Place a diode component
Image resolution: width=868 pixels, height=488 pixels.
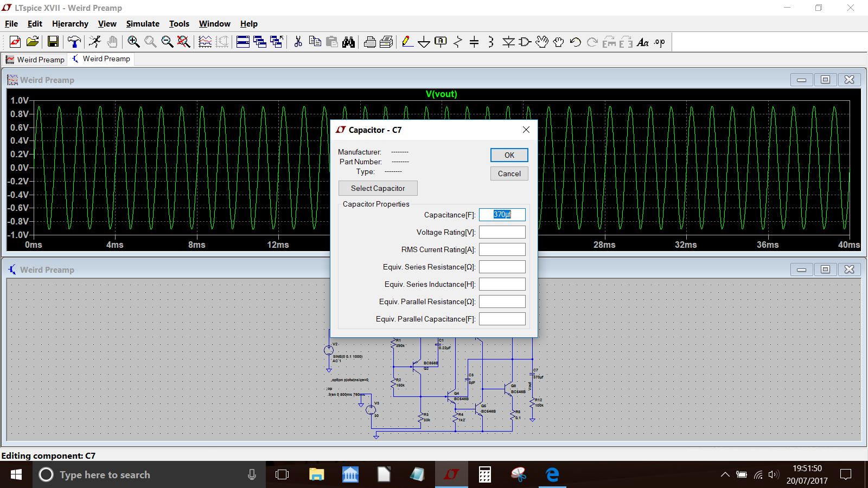tap(508, 42)
